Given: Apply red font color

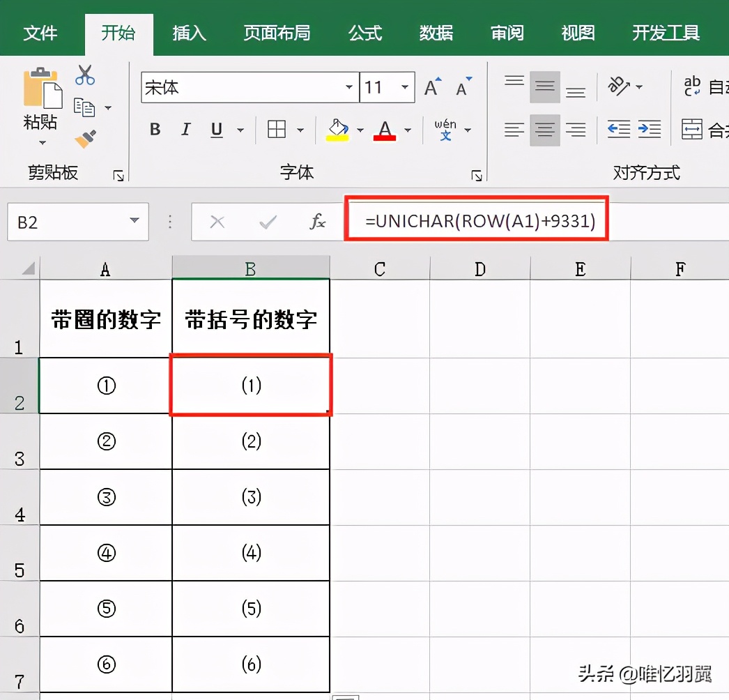Looking at the screenshot, I should (x=385, y=130).
